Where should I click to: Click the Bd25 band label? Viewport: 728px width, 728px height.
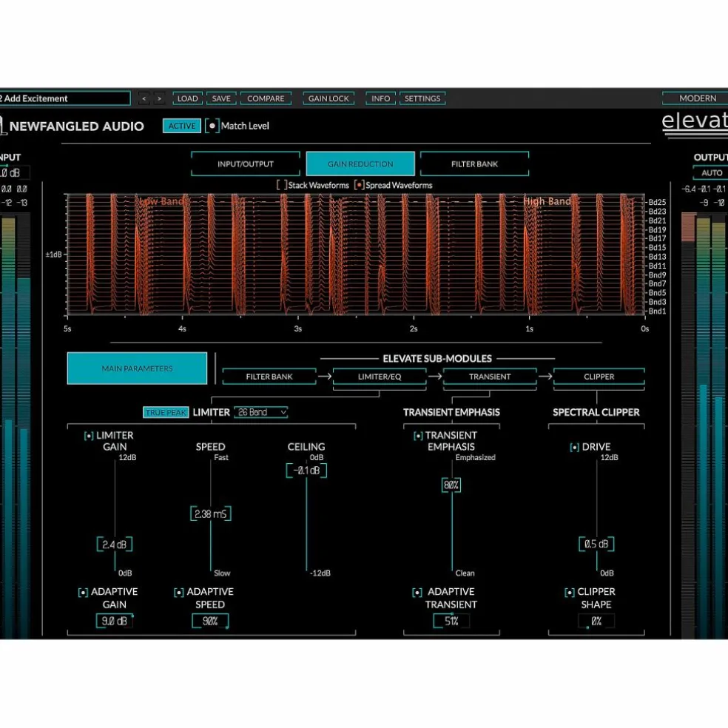tap(657, 202)
